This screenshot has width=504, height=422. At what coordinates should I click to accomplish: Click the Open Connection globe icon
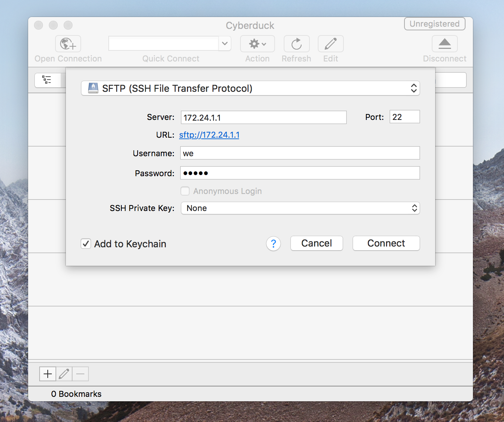pos(68,44)
